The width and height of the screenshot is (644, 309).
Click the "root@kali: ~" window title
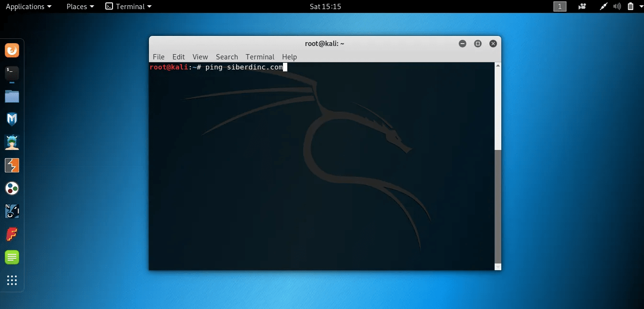325,44
